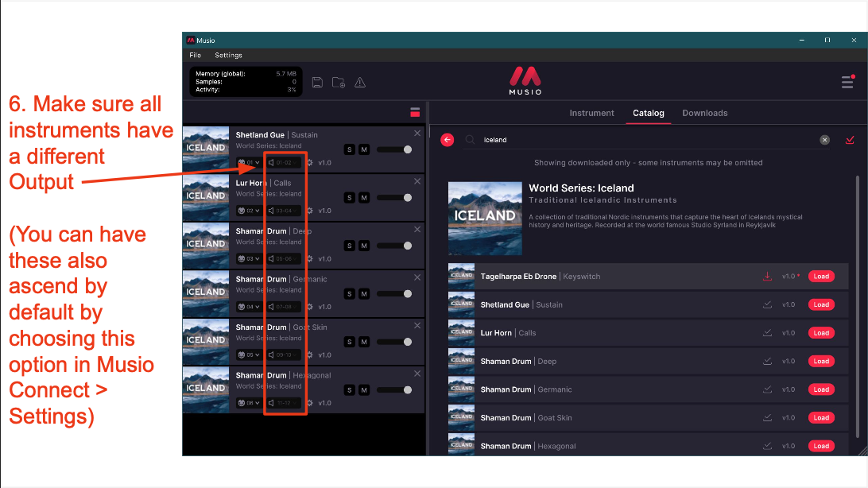
Task: Open the hamburger menu at top right
Action: [x=847, y=82]
